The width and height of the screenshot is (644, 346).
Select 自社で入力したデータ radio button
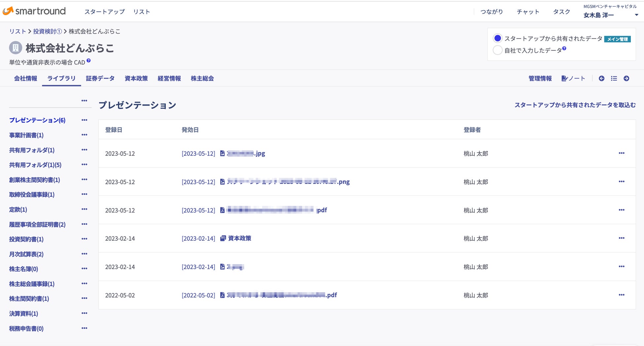pyautogui.click(x=497, y=50)
